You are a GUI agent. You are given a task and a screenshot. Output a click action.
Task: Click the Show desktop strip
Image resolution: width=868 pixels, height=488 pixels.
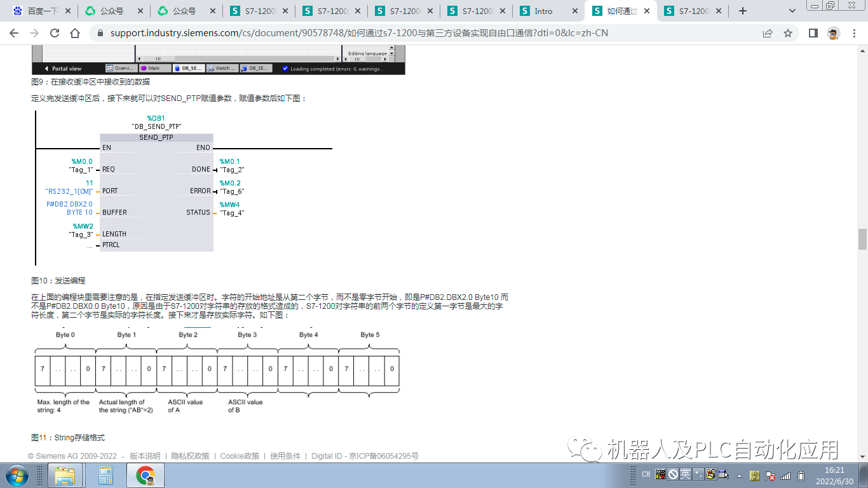[863, 475]
